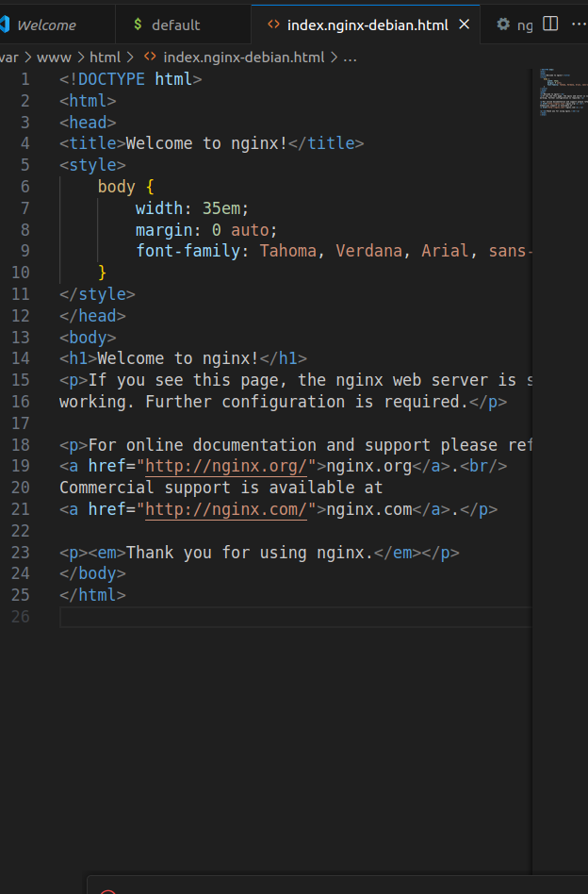588x894 pixels.
Task: Follow the http://nginx.org/ link in code
Action: click(226, 467)
